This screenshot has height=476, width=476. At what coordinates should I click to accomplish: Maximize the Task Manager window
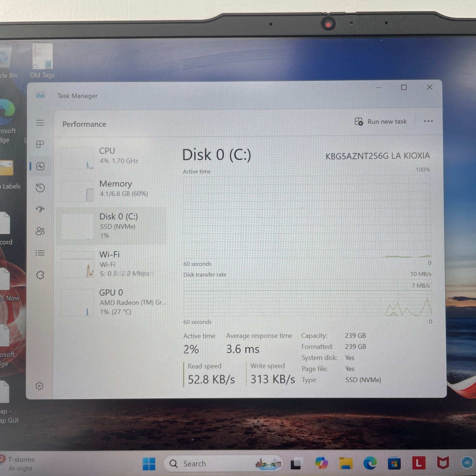point(404,87)
